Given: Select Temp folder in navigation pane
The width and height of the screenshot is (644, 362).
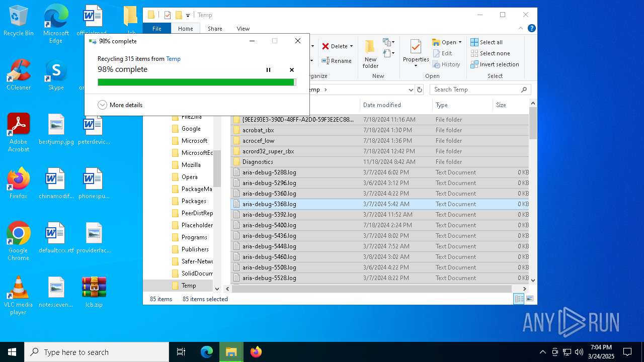Looking at the screenshot, I should (189, 286).
